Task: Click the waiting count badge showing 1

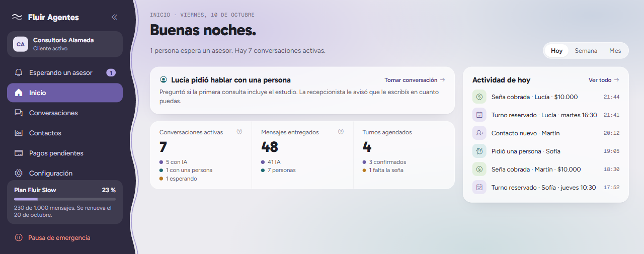Action: point(111,73)
